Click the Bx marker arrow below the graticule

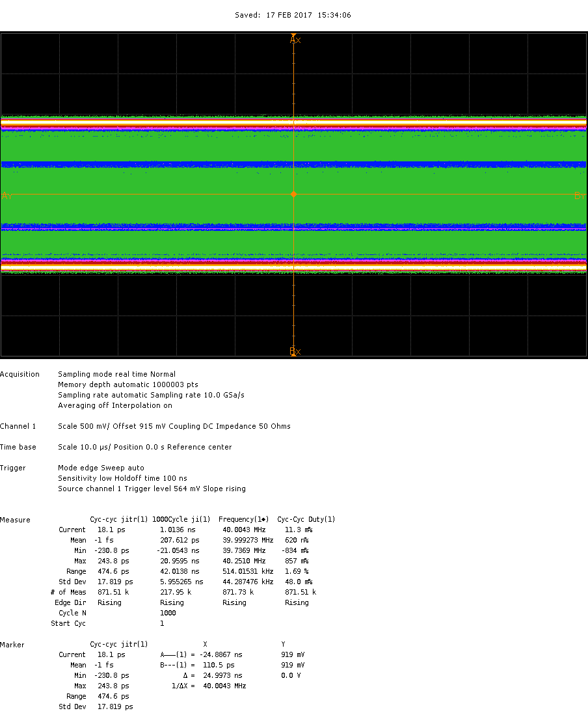(x=294, y=351)
